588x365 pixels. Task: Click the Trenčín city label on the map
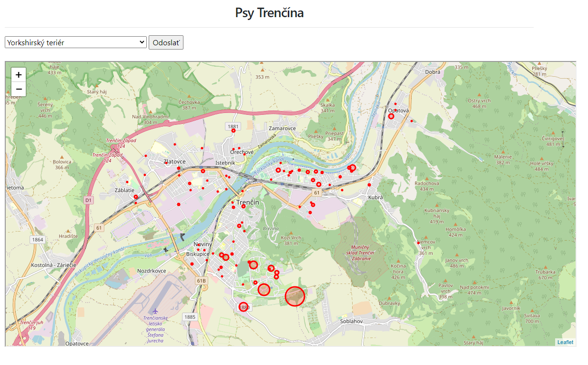click(247, 203)
